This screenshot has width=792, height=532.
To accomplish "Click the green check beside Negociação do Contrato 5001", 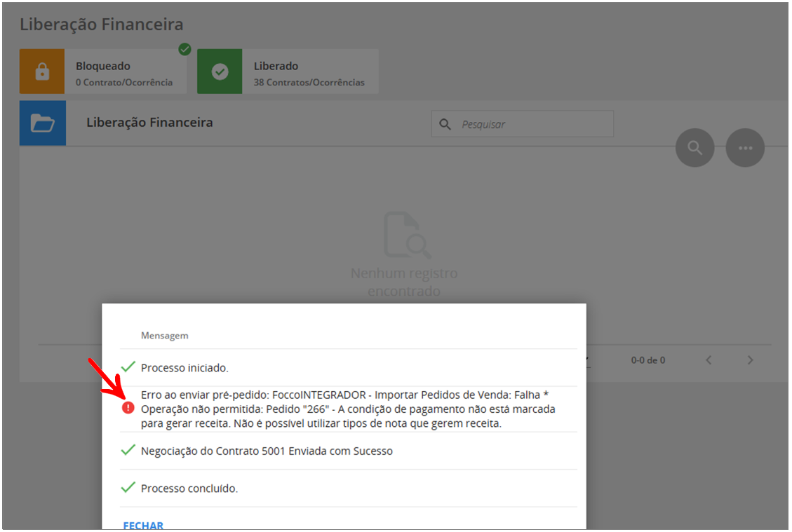I will 128,450.
